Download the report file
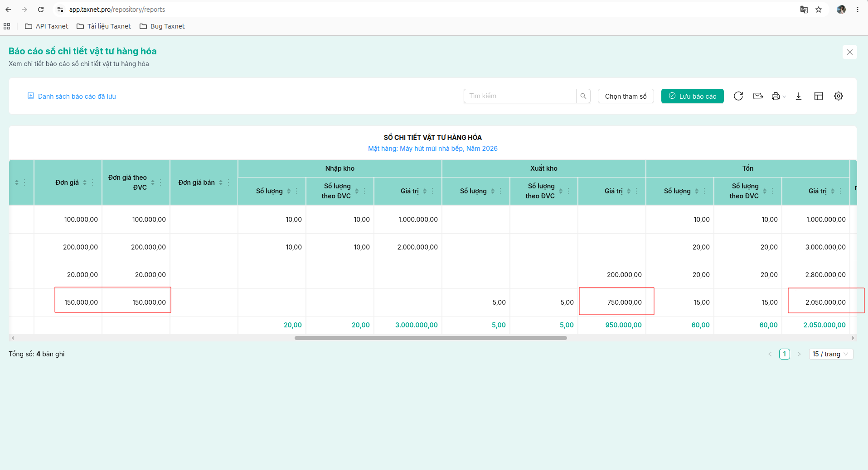 pyautogui.click(x=799, y=96)
